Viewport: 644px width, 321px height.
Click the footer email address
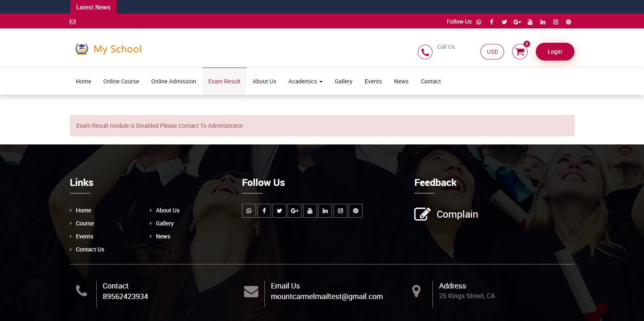[327, 297]
